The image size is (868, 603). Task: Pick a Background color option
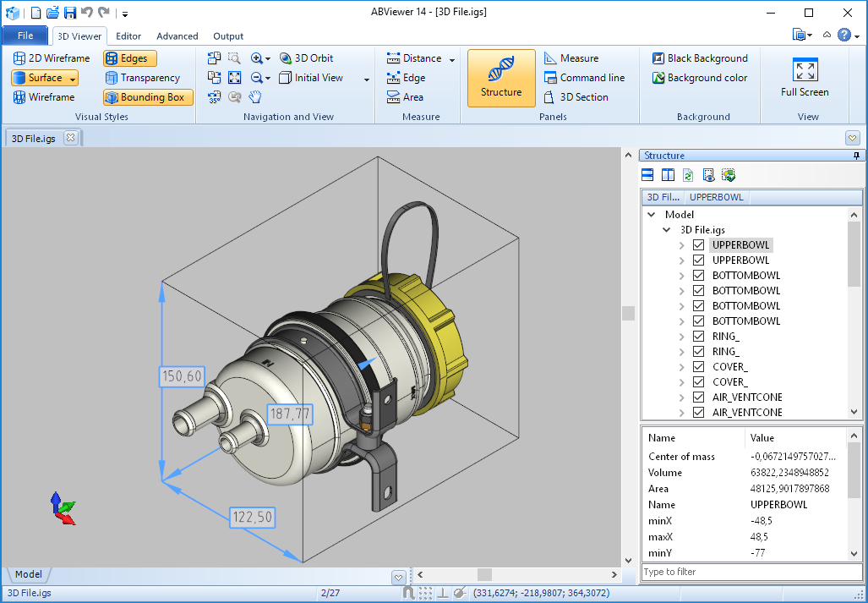pyautogui.click(x=700, y=78)
